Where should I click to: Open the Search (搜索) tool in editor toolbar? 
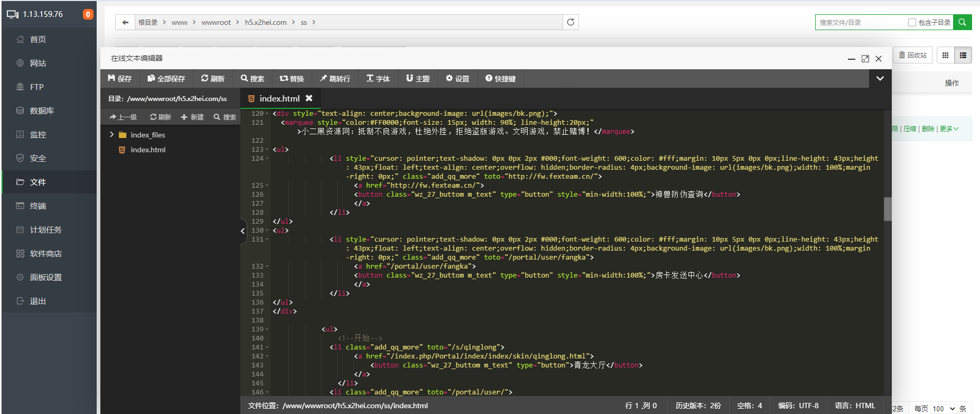pyautogui.click(x=253, y=79)
